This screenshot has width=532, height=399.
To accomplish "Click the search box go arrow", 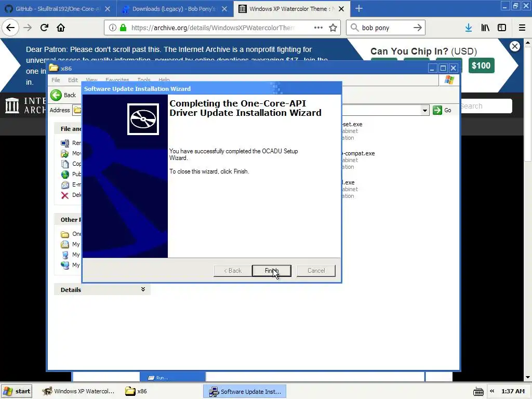I will 417,28.
